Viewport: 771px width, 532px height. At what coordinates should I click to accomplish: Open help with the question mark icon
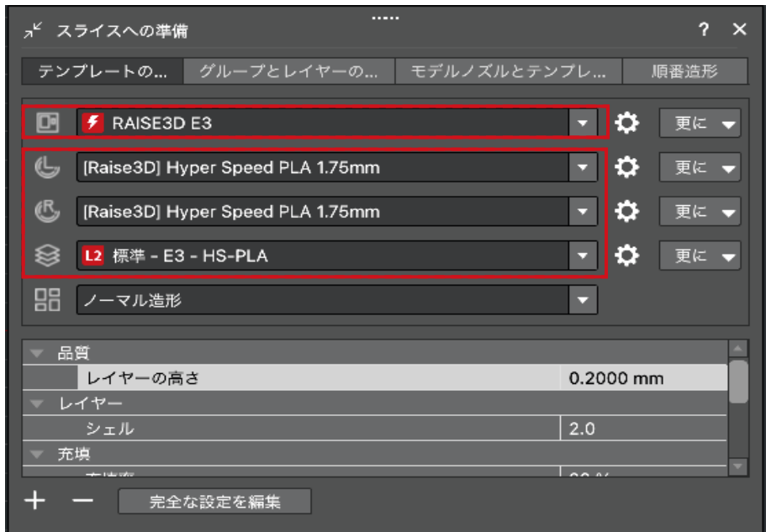(704, 29)
